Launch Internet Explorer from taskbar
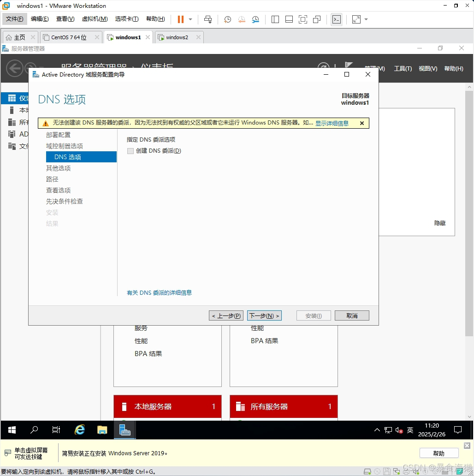 coord(80,430)
